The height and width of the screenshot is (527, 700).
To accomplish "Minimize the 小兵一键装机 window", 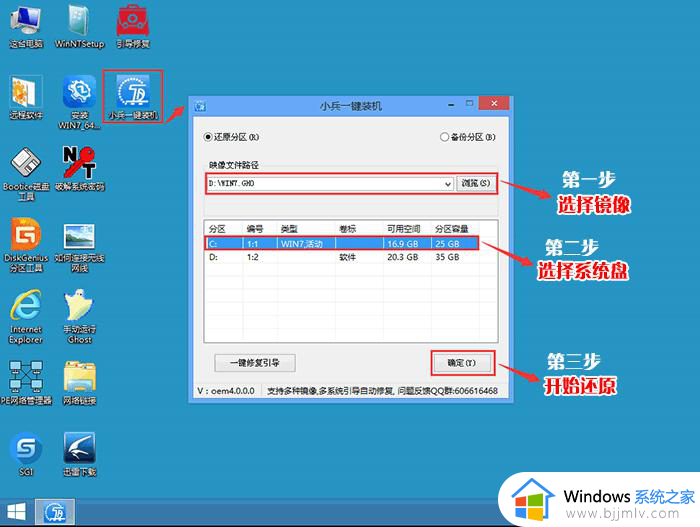I will tap(451, 105).
